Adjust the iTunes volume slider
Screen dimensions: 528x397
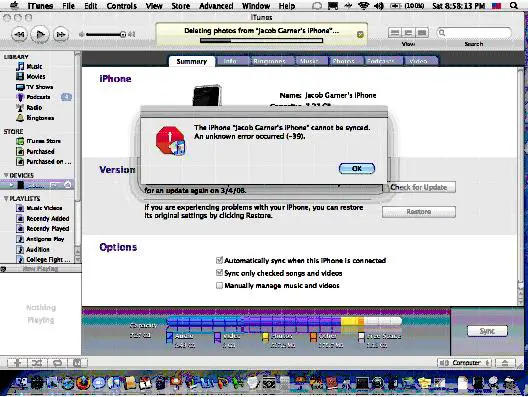pyautogui.click(x=106, y=34)
